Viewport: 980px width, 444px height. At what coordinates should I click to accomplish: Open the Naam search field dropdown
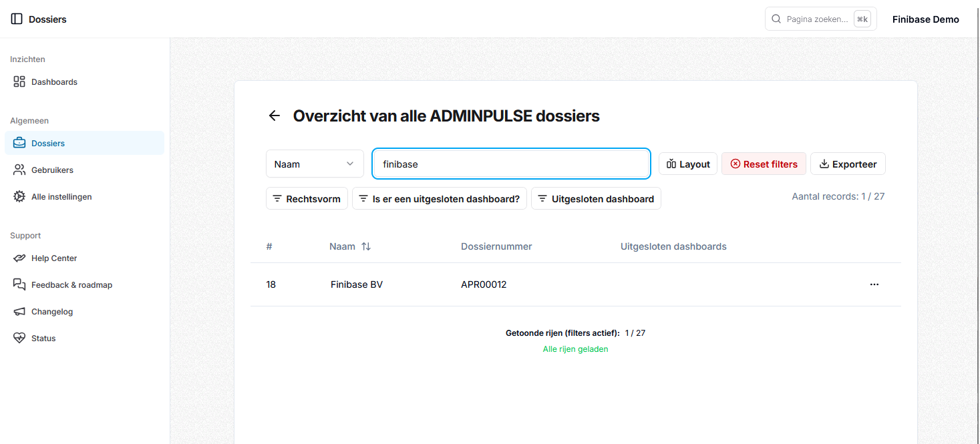click(315, 164)
